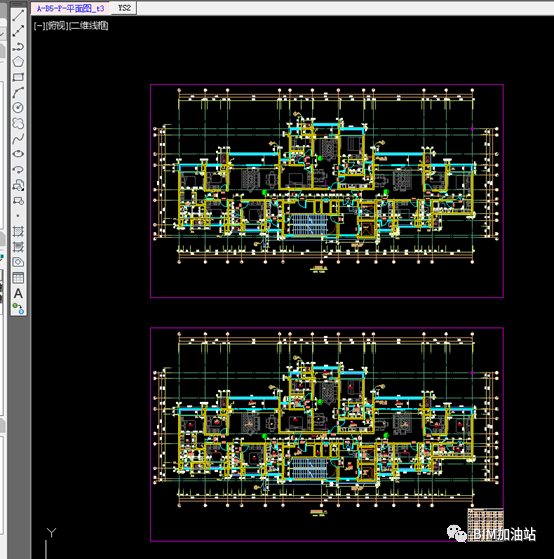The image size is (554, 559).
Task: Open the 俯视 view controls menu
Action: pos(57,26)
